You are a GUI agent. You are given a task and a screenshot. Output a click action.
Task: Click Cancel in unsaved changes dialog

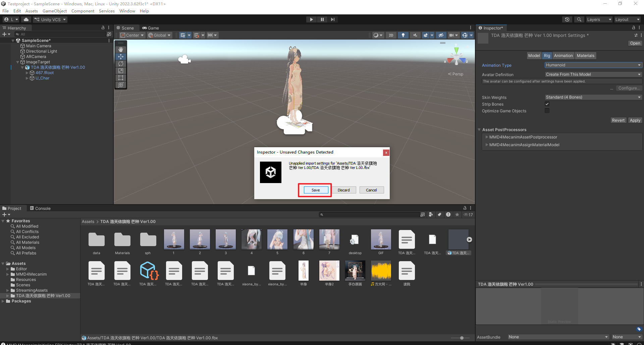[x=372, y=190]
